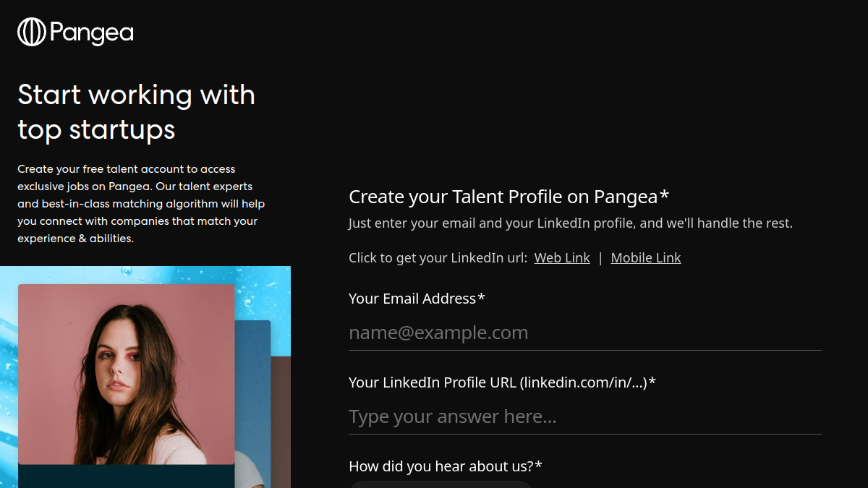Select the woman's portrait photo
This screenshot has width=868, height=488.
[127, 374]
